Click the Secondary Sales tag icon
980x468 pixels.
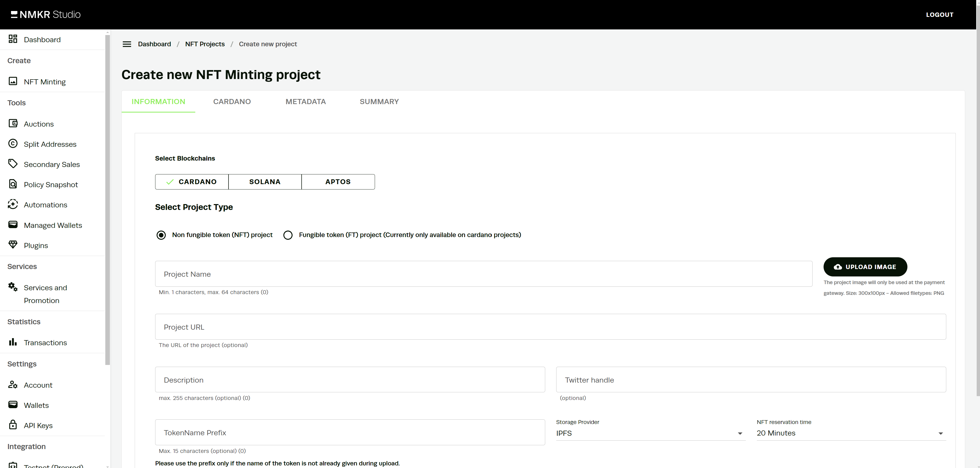[x=13, y=164]
